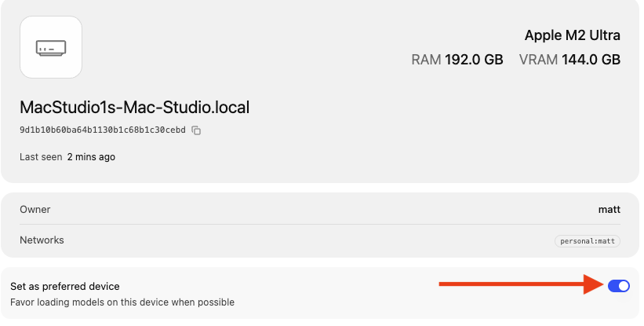This screenshot has height=326, width=644.
Task: Click the Networks row label
Action: coord(42,240)
